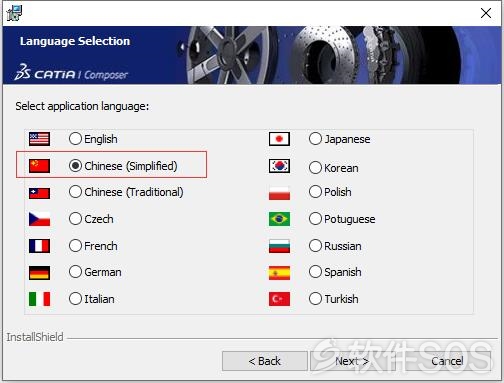Go back with the Back button

[265, 361]
